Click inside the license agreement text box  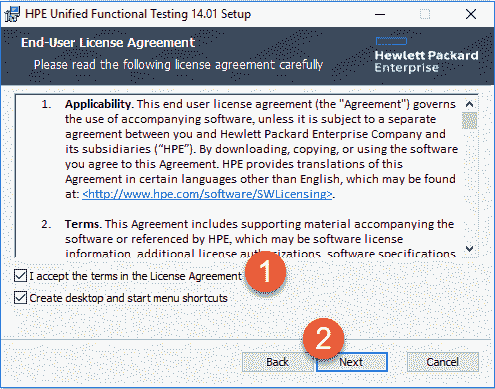pyautogui.click(x=238, y=176)
